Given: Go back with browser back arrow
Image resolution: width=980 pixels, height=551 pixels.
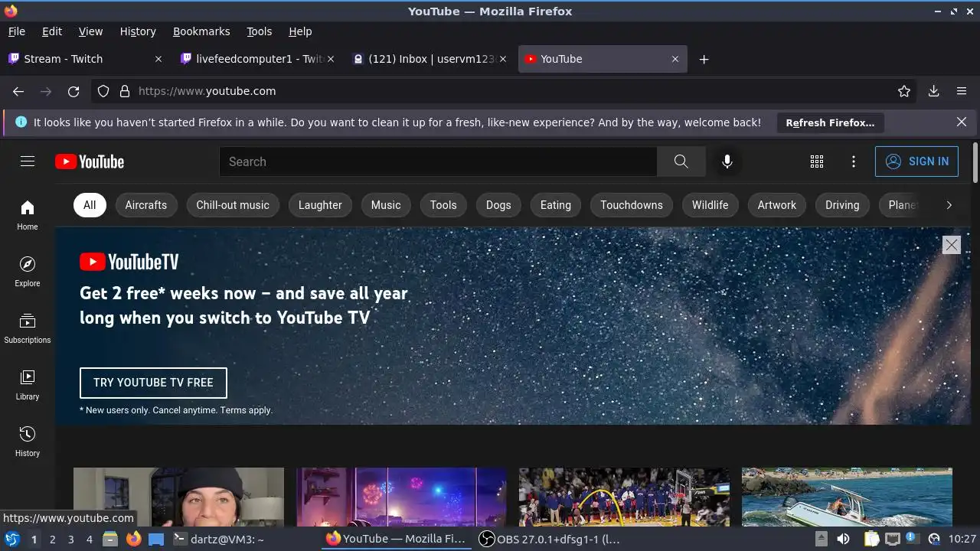Looking at the screenshot, I should click(x=18, y=91).
